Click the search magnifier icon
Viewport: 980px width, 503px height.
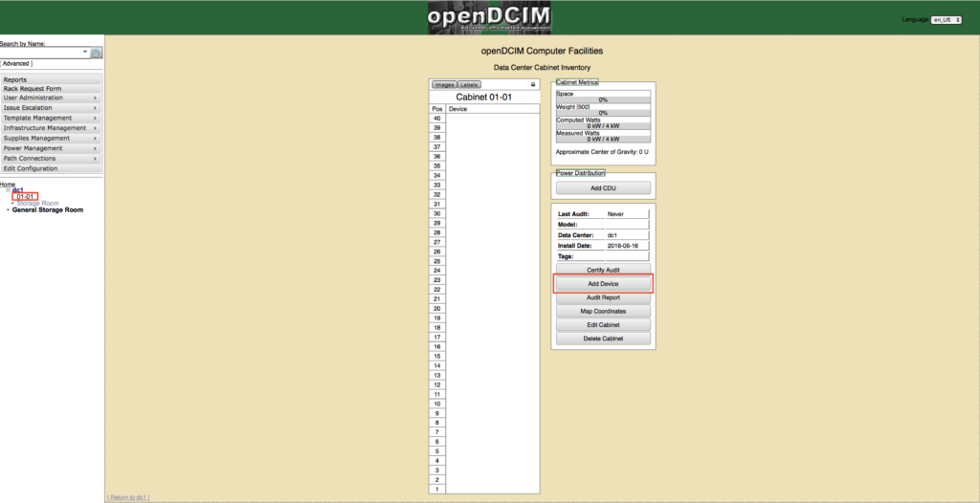click(97, 54)
